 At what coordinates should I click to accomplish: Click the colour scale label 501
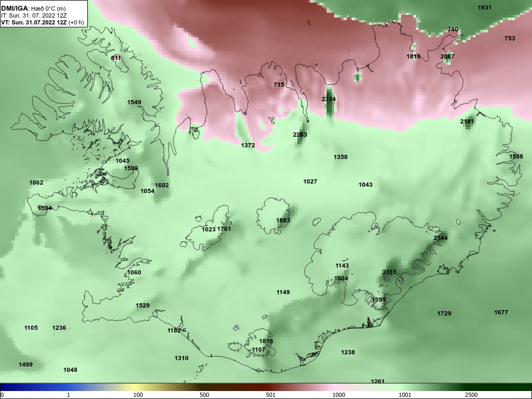[x=271, y=395]
